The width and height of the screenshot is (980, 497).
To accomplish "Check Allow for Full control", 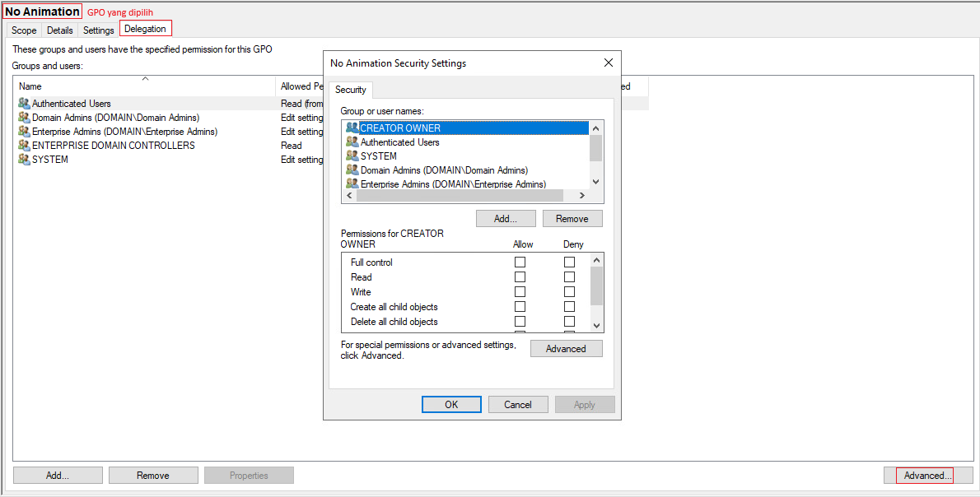I will (x=520, y=262).
